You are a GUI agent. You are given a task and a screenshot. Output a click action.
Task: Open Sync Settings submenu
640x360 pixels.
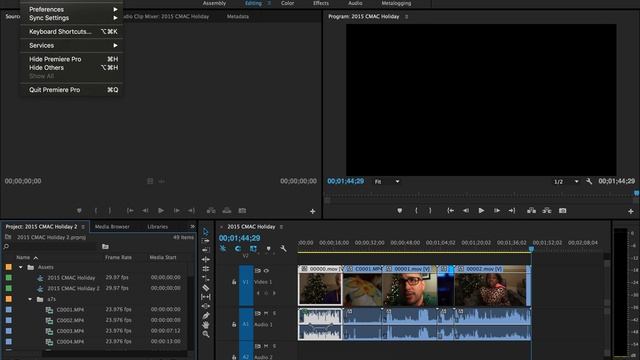coord(72,18)
